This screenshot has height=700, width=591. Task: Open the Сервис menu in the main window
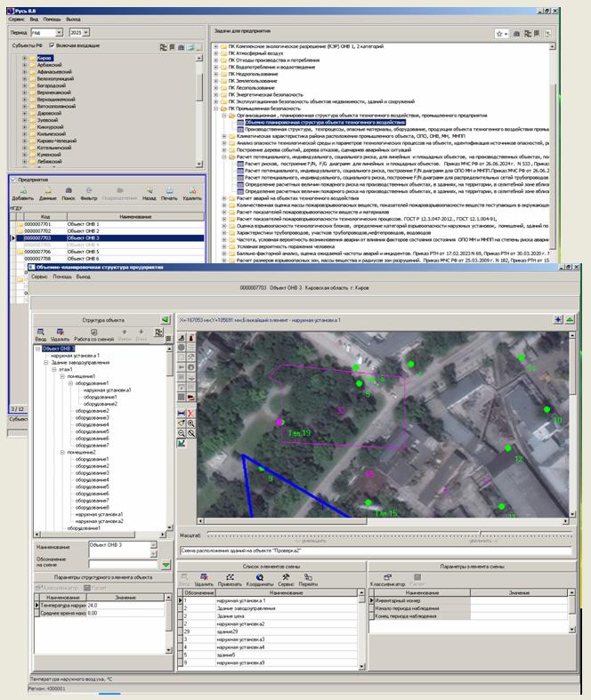16,18
